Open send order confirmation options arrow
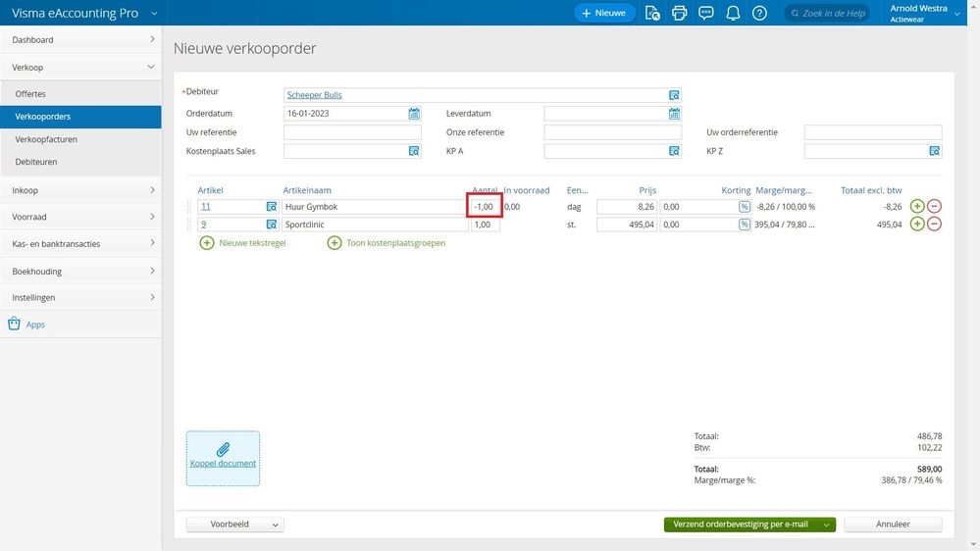This screenshot has height=551, width=980. (x=826, y=525)
